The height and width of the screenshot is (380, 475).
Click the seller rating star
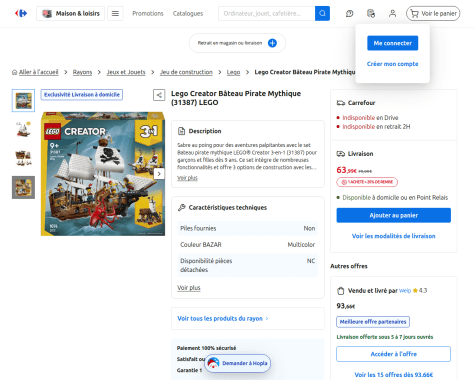pos(415,291)
